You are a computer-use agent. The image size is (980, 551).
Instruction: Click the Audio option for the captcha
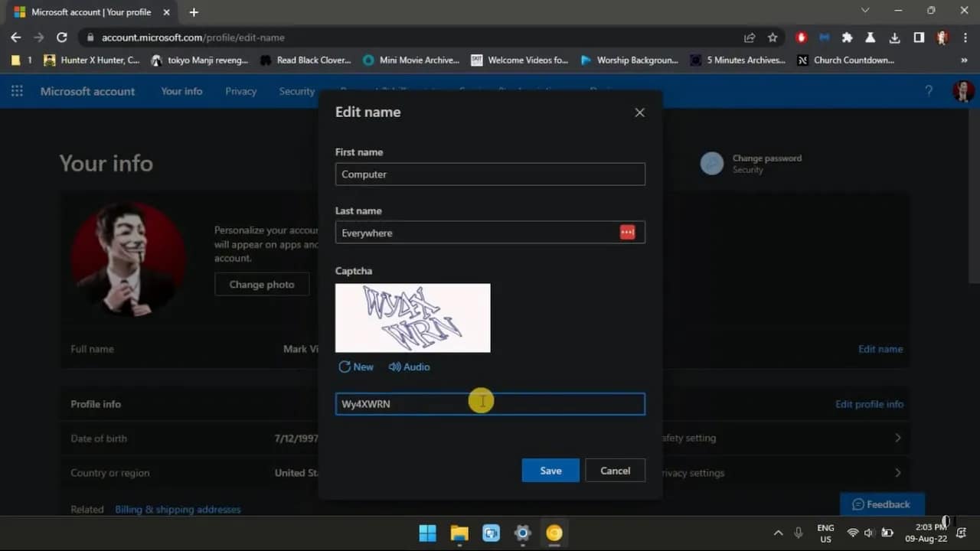(409, 367)
